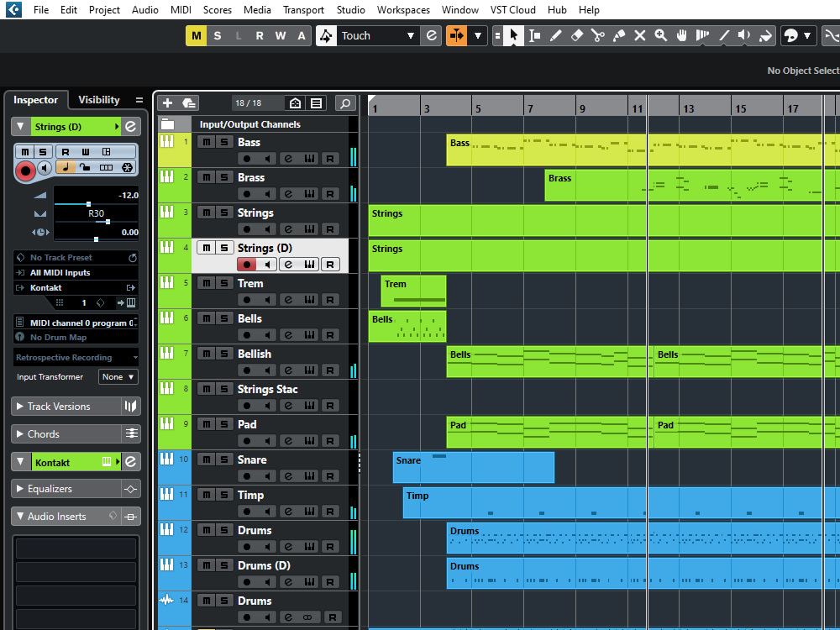Select the Glue tool
The height and width of the screenshot is (630, 840).
click(x=619, y=35)
